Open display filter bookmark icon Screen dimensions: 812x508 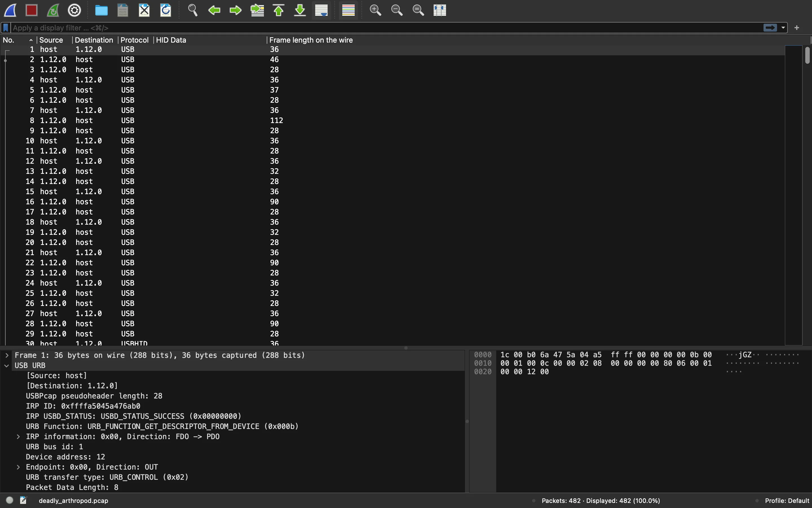pos(6,28)
